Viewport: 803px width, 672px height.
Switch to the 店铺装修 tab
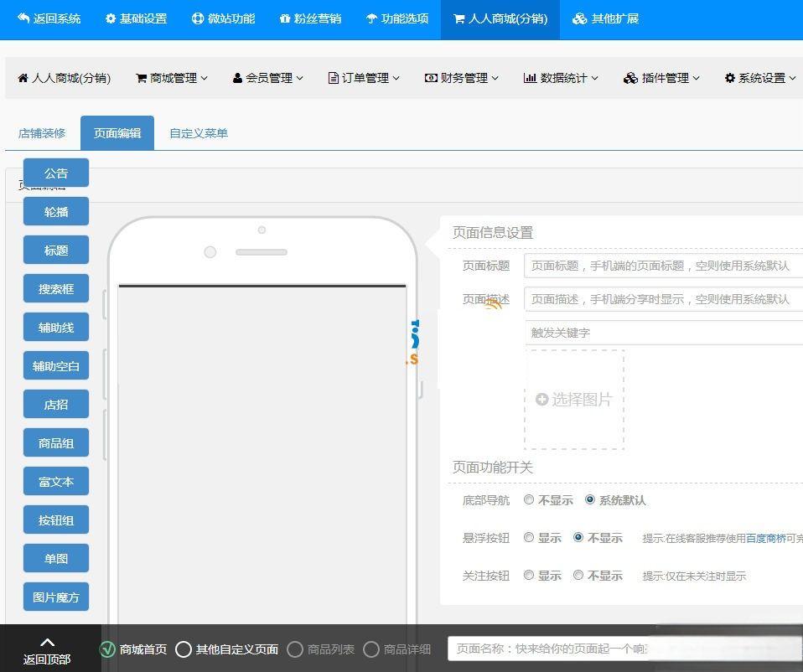pyautogui.click(x=42, y=133)
